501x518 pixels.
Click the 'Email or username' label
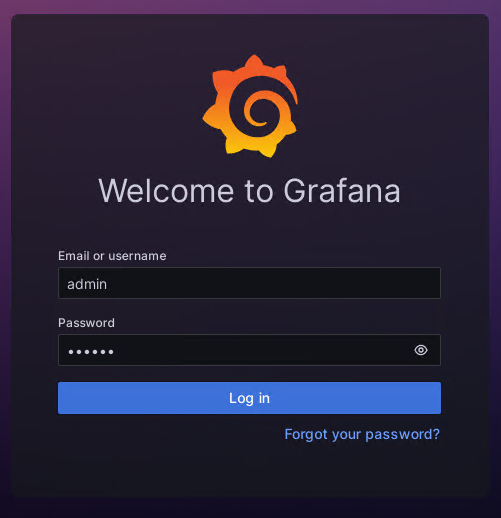tap(112, 256)
